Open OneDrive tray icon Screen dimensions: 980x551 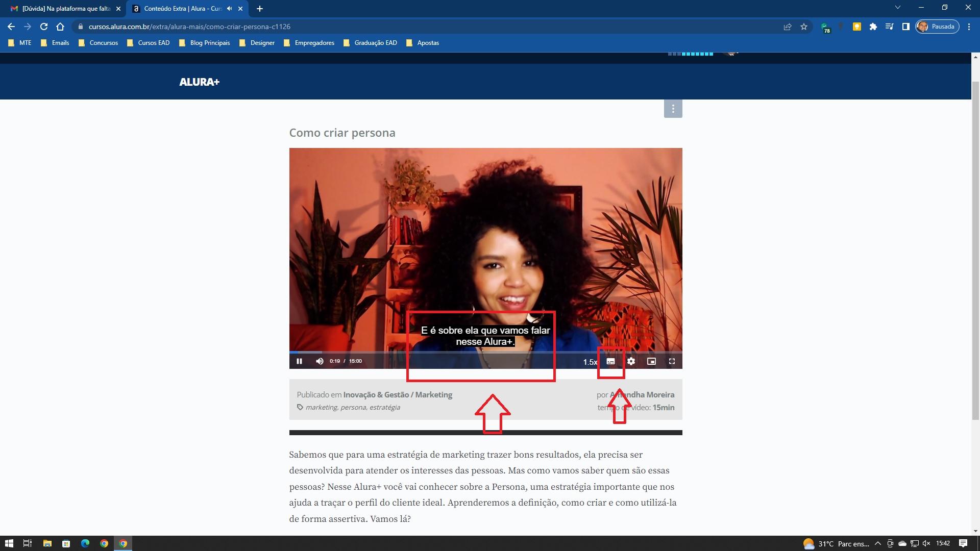click(902, 543)
